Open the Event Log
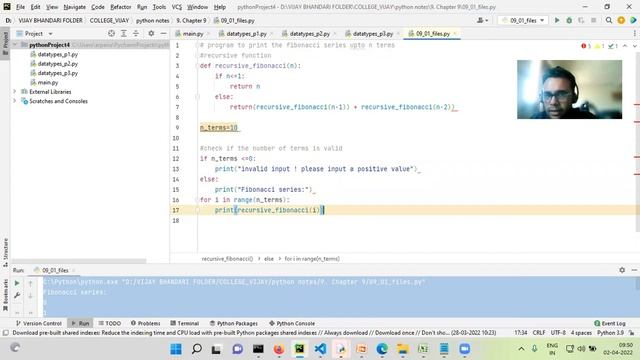Screen dimensions: 640x360 click(x=610, y=323)
